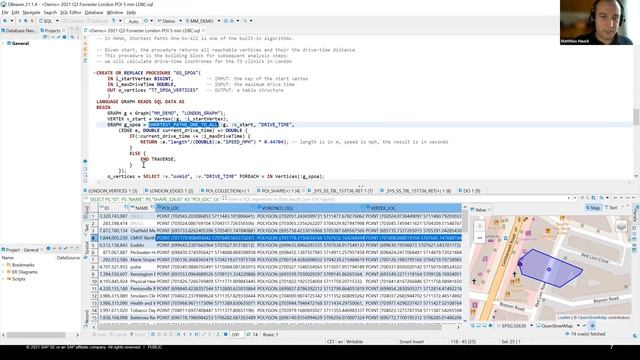Expand the General tree node
Image resolution: width=640 pixels, height=360 pixels.
[3, 43]
